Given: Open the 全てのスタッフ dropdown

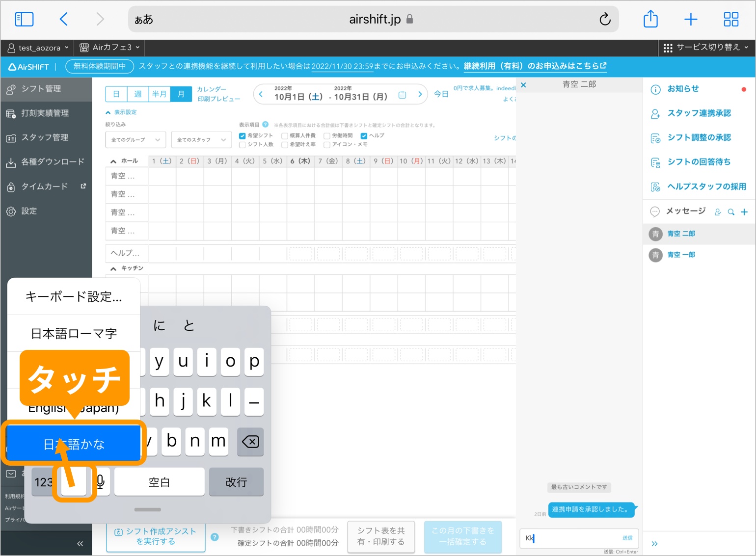Looking at the screenshot, I should pos(201,140).
